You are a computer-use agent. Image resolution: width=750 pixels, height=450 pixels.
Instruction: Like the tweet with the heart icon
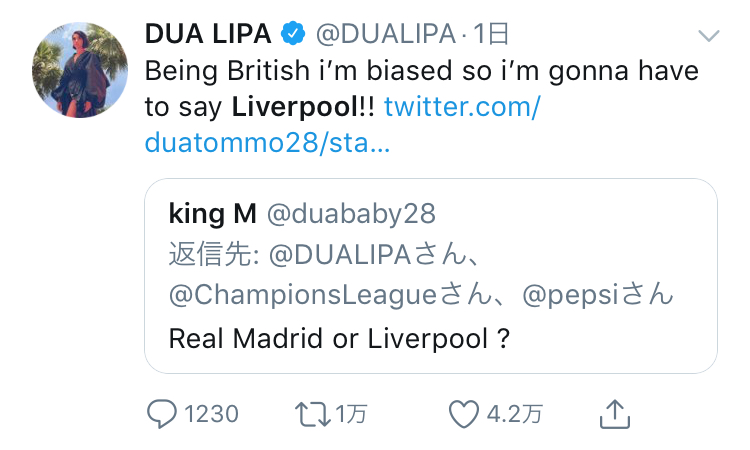[462, 413]
